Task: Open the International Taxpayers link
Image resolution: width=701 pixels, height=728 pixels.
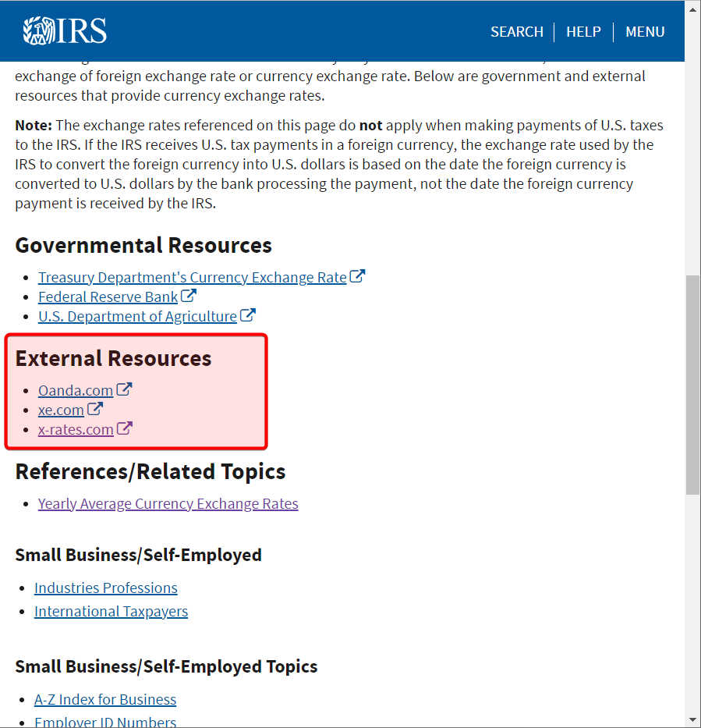Action: click(111, 612)
